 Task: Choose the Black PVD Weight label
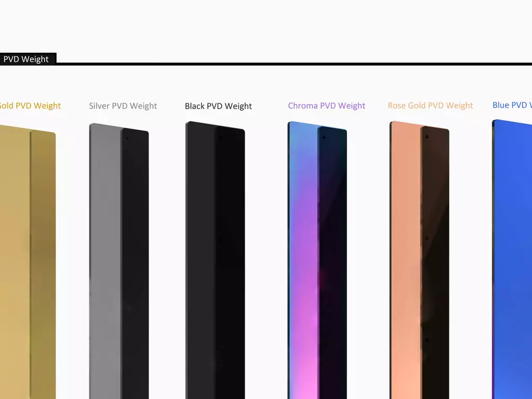[x=218, y=106]
